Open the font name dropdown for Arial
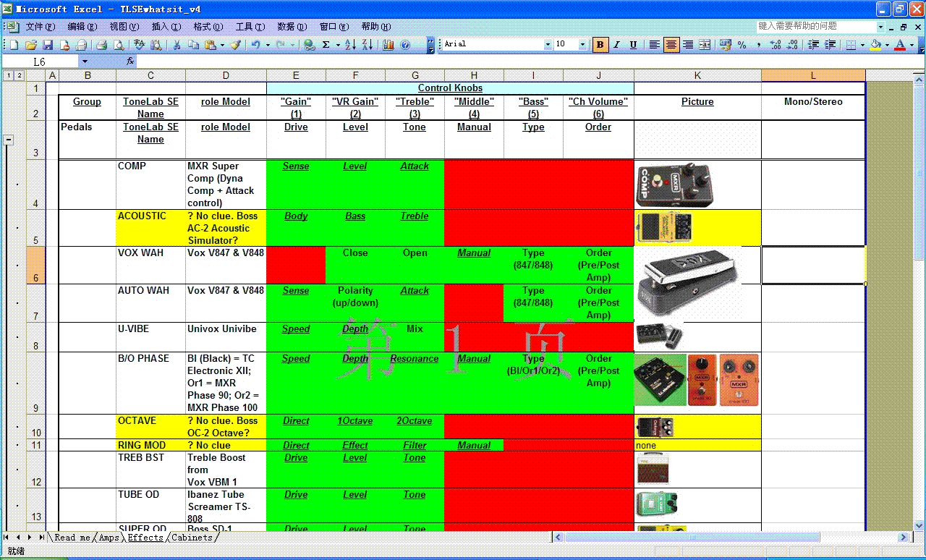Viewport: 926px width, 560px height. (547, 45)
